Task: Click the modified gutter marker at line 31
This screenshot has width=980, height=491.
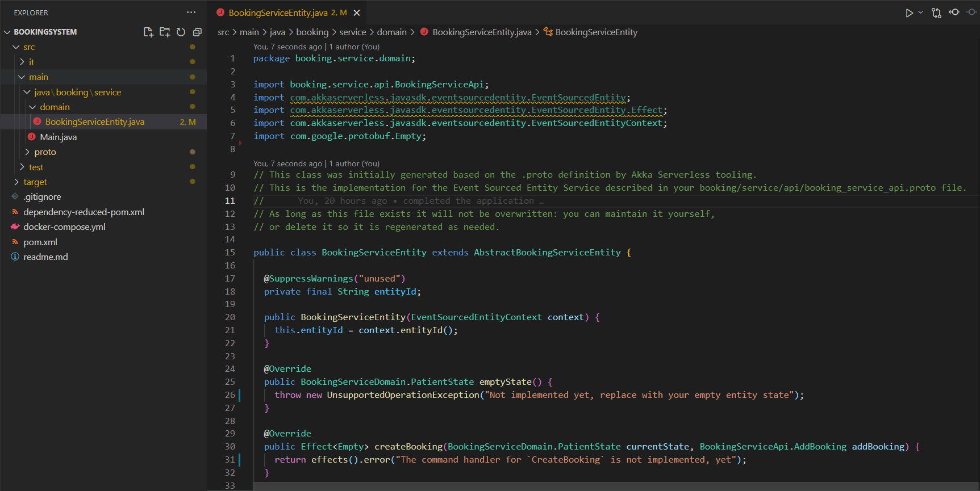Action: pos(239,460)
